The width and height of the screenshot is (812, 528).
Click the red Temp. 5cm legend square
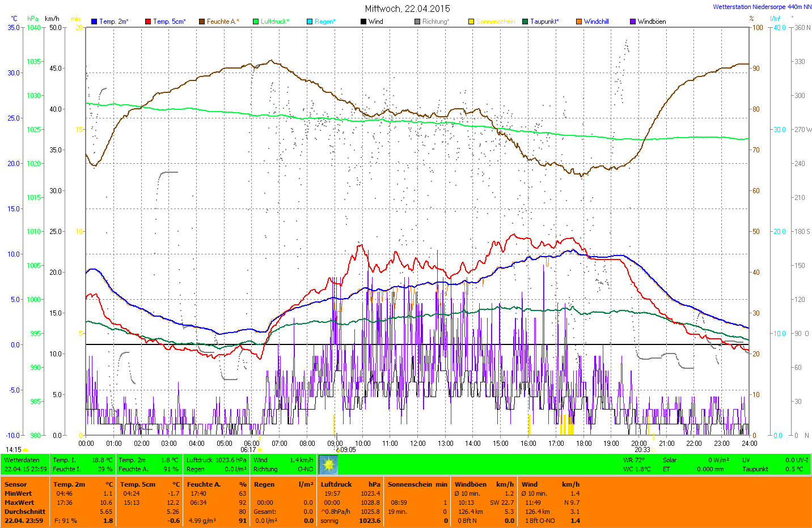pyautogui.click(x=148, y=22)
